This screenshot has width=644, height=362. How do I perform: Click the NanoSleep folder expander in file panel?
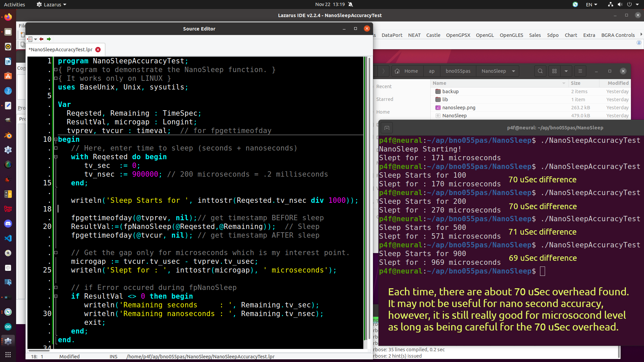click(514, 71)
